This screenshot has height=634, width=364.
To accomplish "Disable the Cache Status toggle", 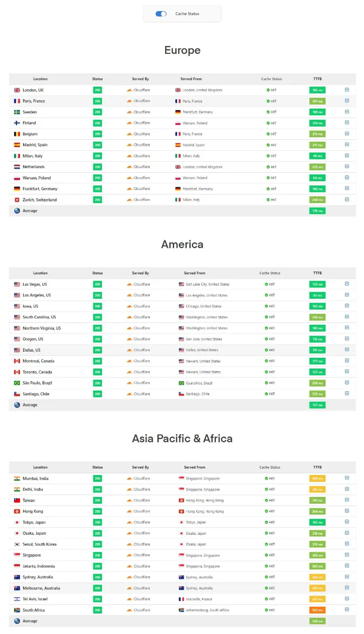I will 161,14.
